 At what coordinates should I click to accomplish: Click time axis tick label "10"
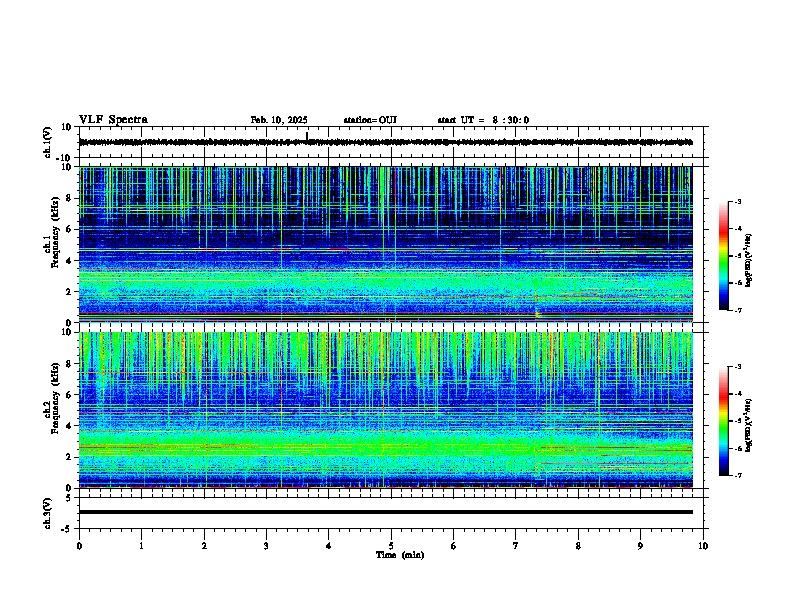point(703,546)
